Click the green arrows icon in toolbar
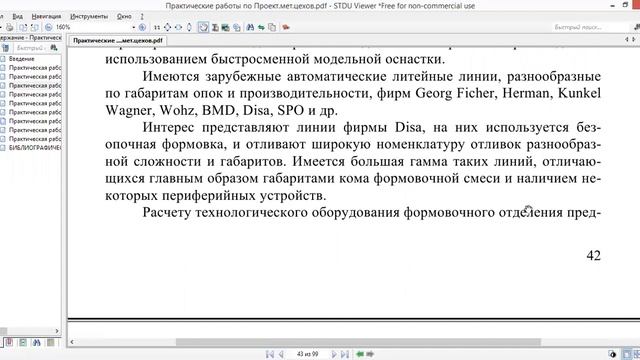 point(261,27)
